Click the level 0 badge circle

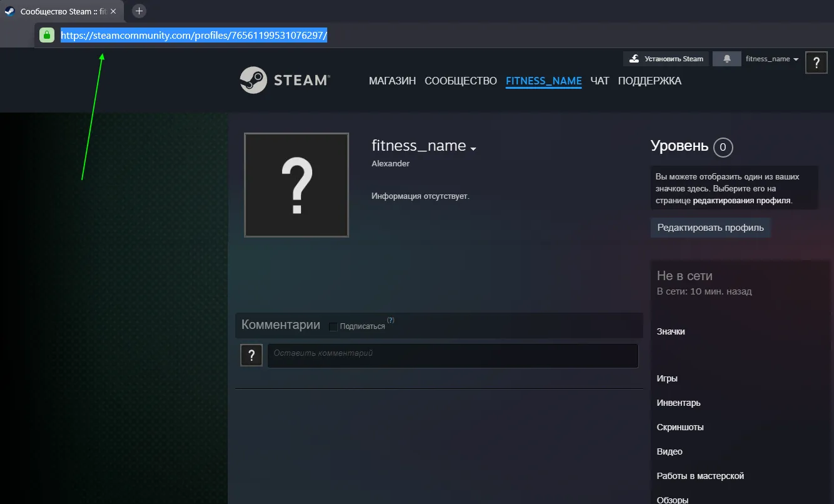723,148
